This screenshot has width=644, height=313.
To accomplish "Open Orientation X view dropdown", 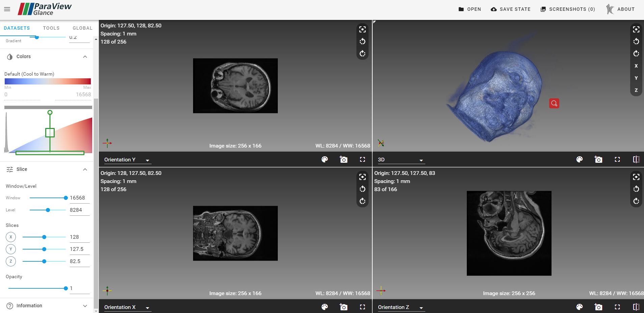I will (127, 307).
